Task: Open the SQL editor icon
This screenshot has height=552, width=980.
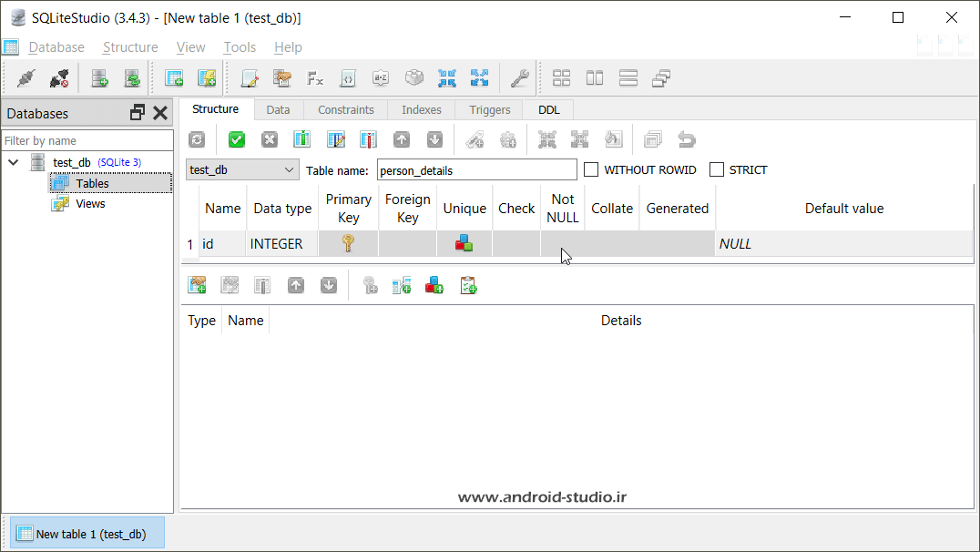Action: tap(250, 78)
